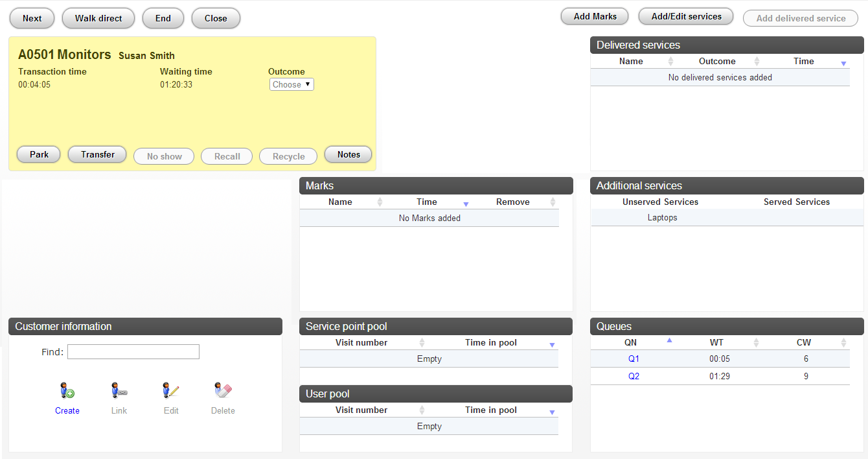Click the Create customer icon
Image resolution: width=868 pixels, height=459 pixels.
[x=67, y=391]
